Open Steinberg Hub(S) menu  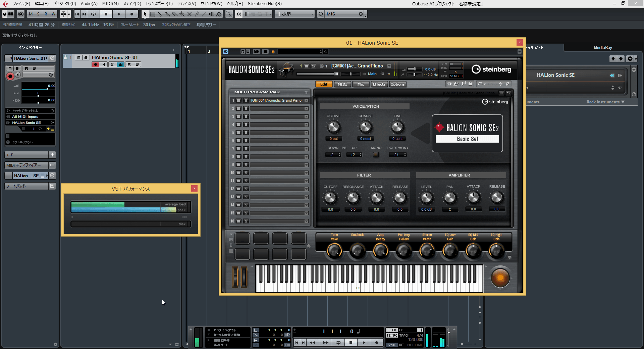[265, 4]
